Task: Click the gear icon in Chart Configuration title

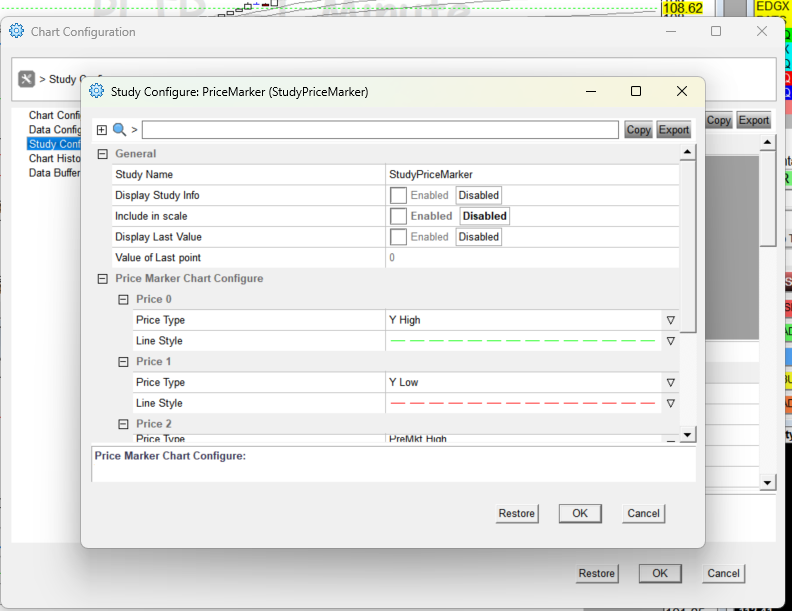Action: pyautogui.click(x=17, y=31)
